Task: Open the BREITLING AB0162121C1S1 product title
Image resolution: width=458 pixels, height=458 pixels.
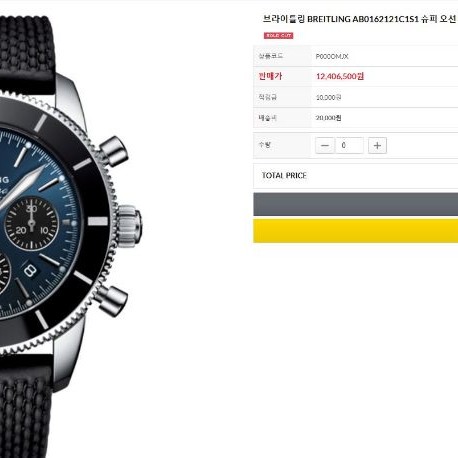Action: [x=359, y=19]
